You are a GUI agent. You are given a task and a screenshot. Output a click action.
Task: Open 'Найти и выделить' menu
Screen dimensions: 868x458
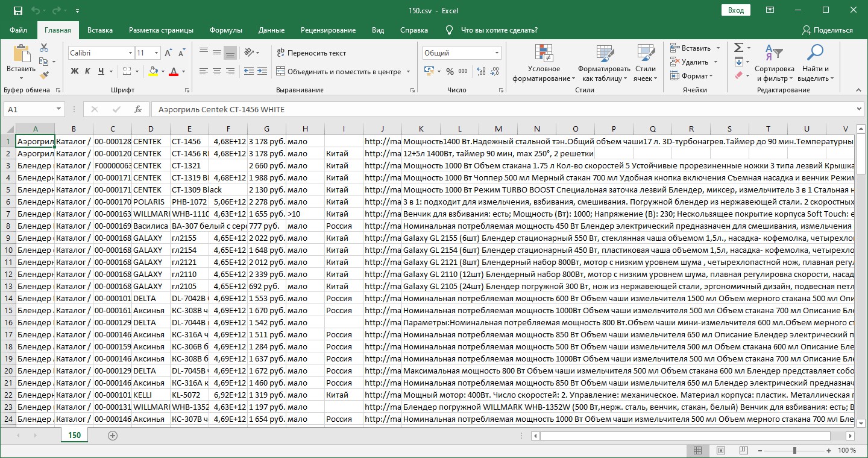pyautogui.click(x=816, y=63)
